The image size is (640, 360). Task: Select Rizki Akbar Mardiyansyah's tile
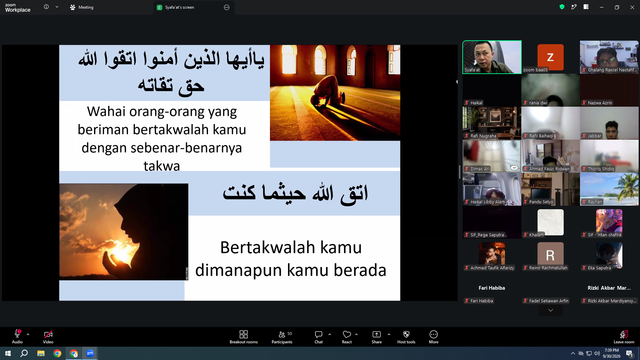tap(609, 288)
